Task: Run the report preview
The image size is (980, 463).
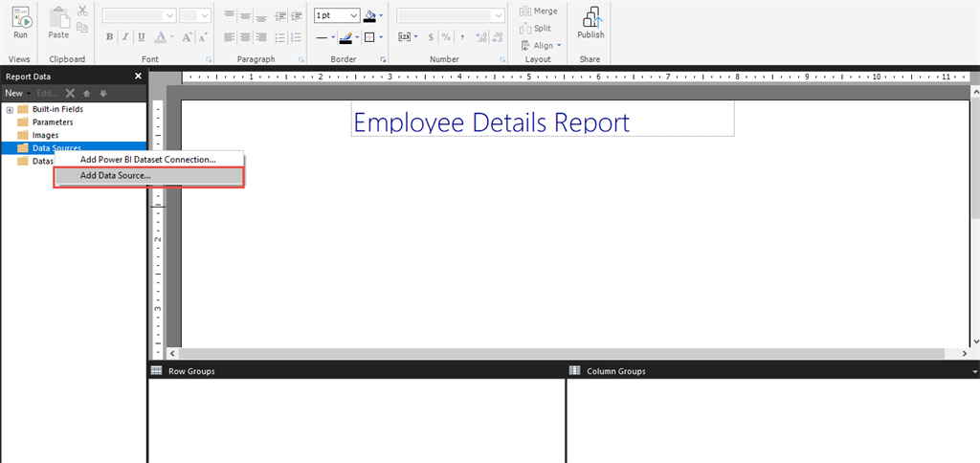Action: pos(21,24)
